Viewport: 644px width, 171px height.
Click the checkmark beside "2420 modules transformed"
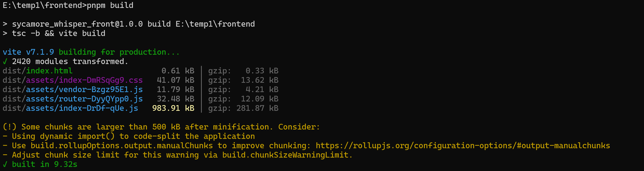(5, 61)
